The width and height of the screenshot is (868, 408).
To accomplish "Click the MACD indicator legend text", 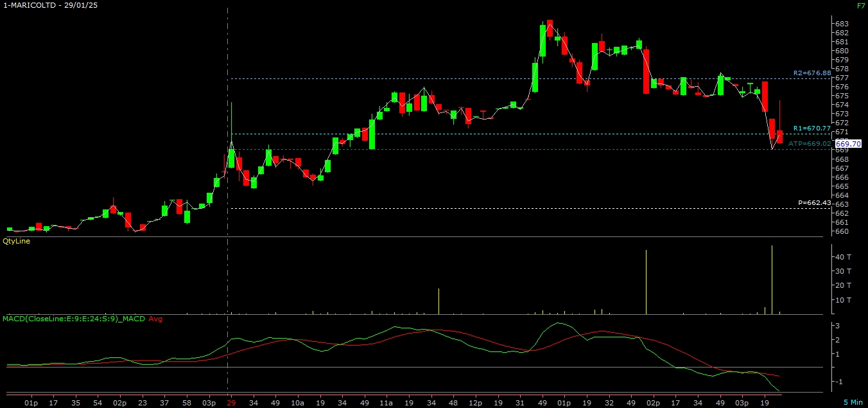I will point(74,318).
